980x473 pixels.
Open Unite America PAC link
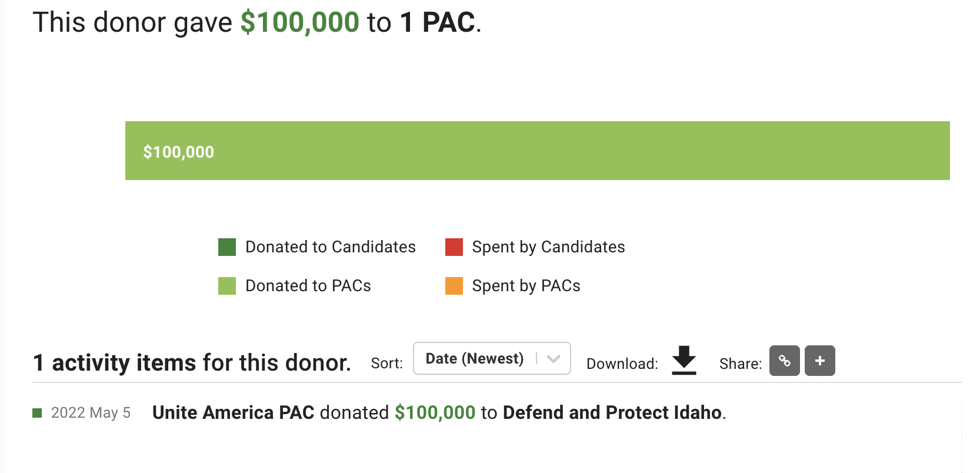click(x=234, y=412)
